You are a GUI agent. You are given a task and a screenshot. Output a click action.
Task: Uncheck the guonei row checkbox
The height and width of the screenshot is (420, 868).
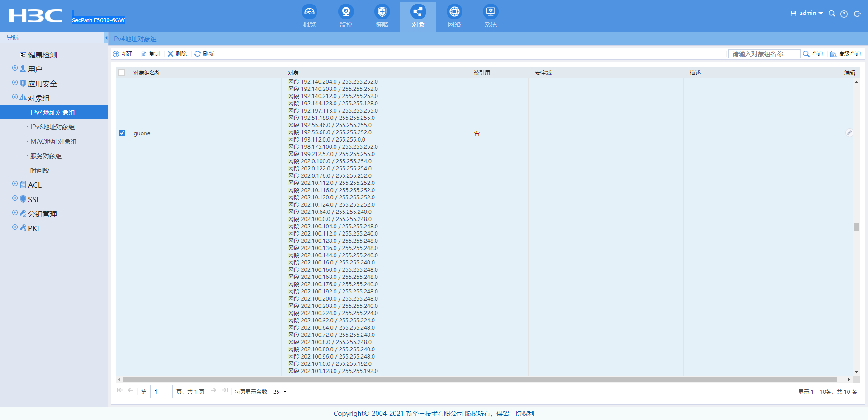[122, 133]
